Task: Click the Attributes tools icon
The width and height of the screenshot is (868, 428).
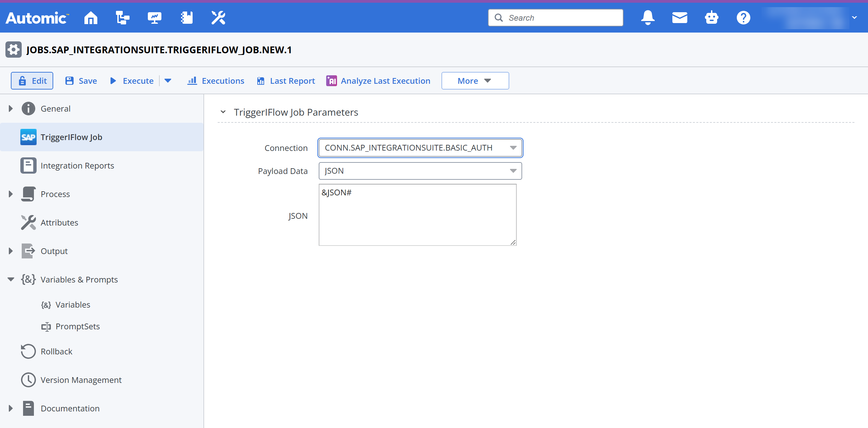Action: 28,222
